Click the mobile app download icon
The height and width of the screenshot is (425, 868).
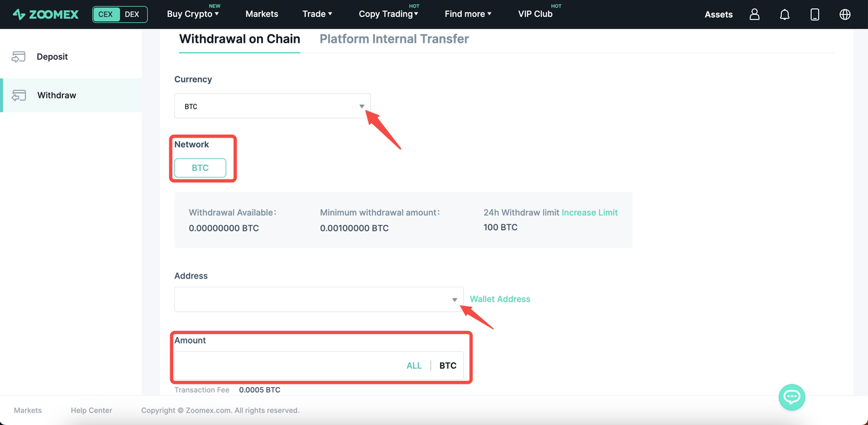(x=815, y=14)
